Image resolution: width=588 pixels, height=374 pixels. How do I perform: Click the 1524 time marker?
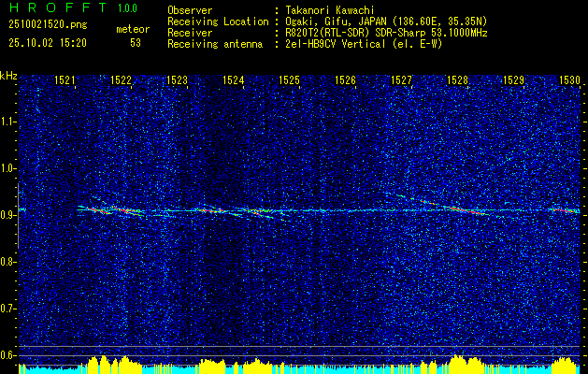click(x=234, y=79)
